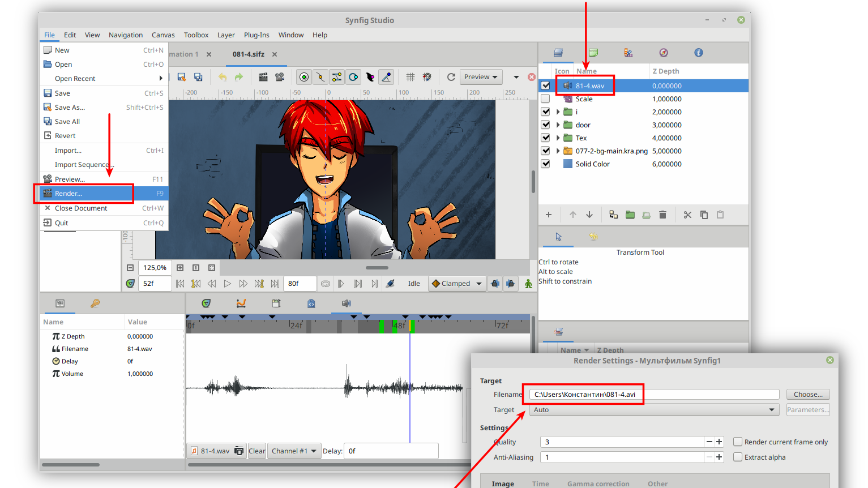The width and height of the screenshot is (868, 488).
Task: Toggle the door layer checkbox
Action: click(545, 125)
